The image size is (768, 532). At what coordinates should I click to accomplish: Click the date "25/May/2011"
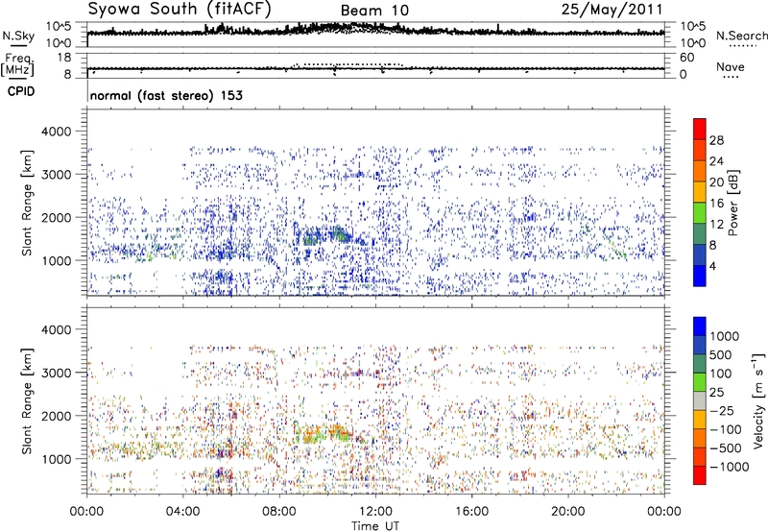[612, 9]
